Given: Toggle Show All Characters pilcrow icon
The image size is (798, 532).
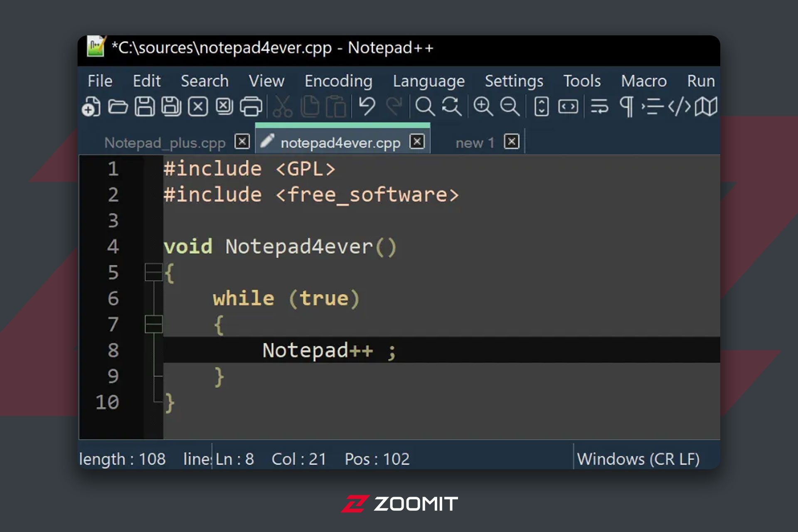Looking at the screenshot, I should pyautogui.click(x=627, y=106).
